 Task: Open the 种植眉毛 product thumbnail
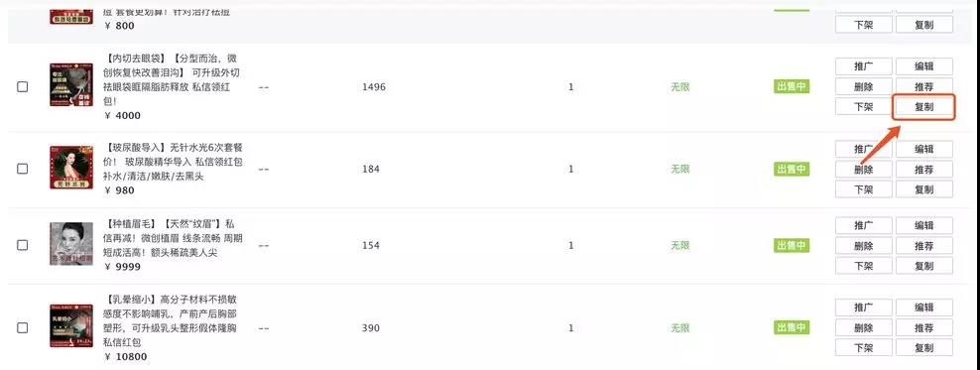(71, 243)
